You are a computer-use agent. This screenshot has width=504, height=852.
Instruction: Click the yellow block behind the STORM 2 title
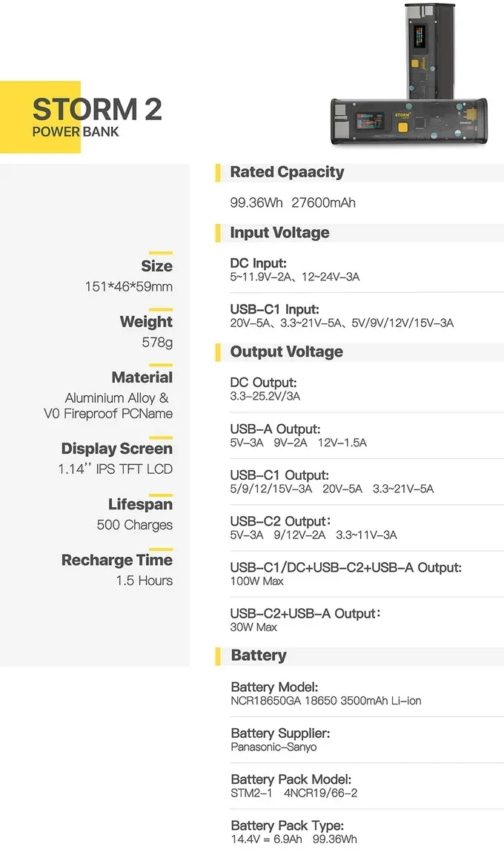tap(40, 117)
